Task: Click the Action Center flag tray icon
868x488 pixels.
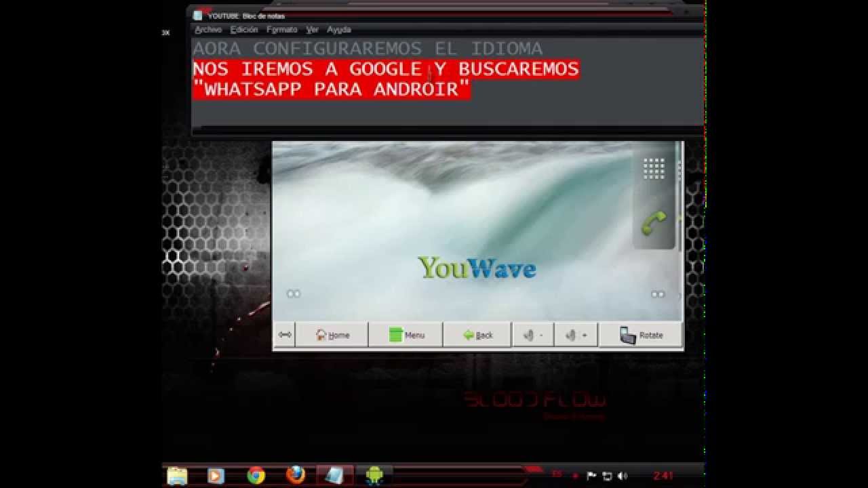Action: (x=591, y=476)
